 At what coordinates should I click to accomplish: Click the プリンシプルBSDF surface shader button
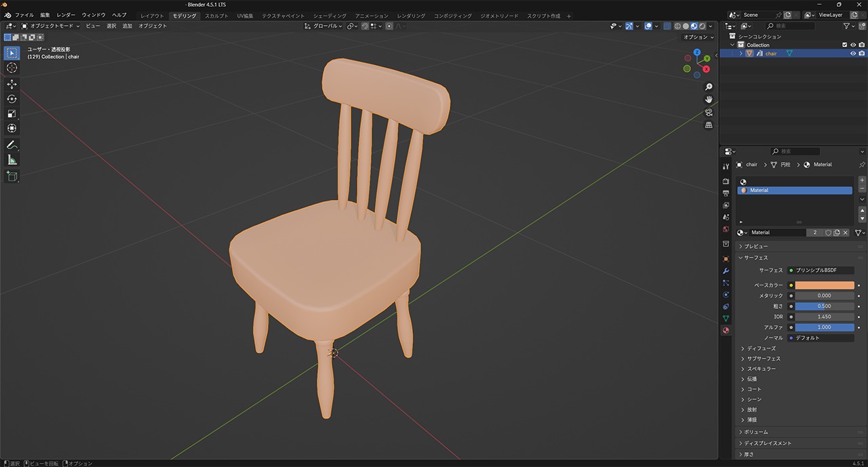click(821, 270)
